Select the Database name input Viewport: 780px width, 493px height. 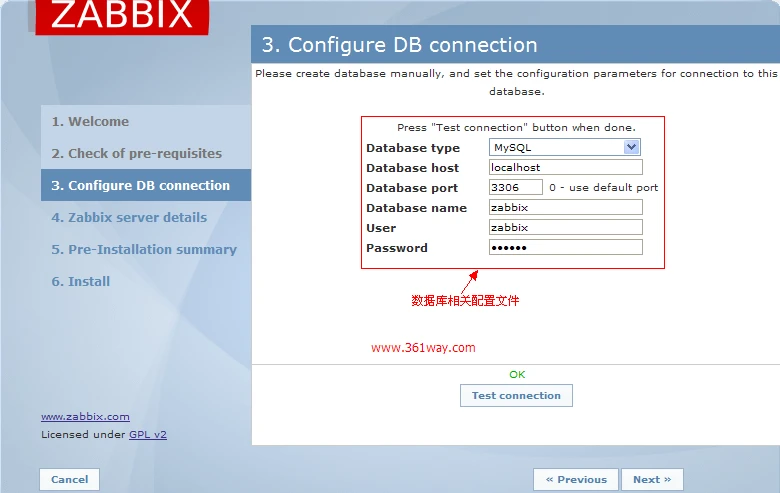566,207
